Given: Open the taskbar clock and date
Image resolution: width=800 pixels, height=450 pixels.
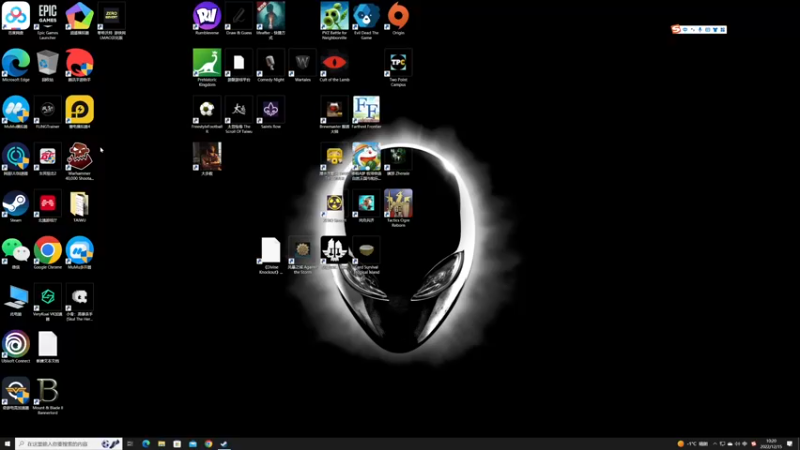Looking at the screenshot, I should (x=771, y=444).
